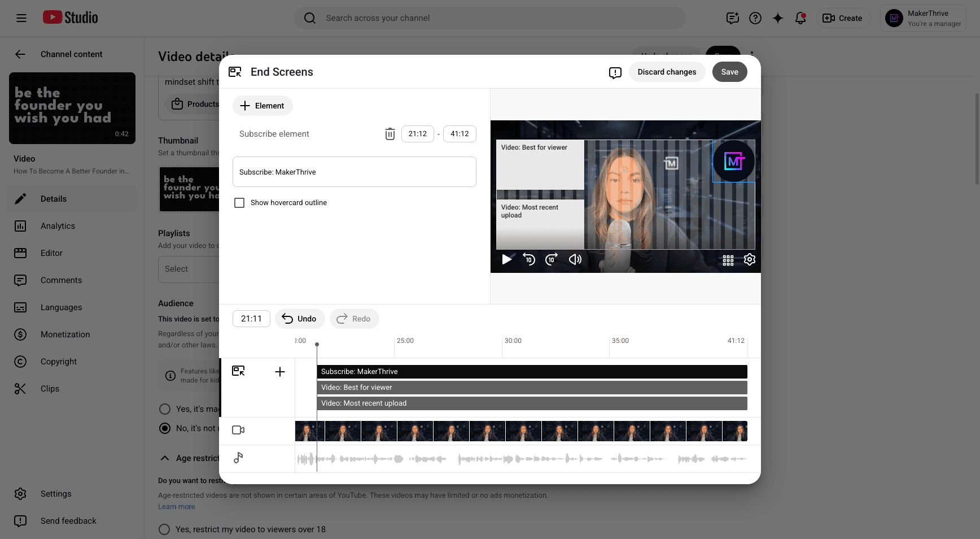This screenshot has width=980, height=539.
Task: Open Comments in the sidebar
Action: point(72,280)
